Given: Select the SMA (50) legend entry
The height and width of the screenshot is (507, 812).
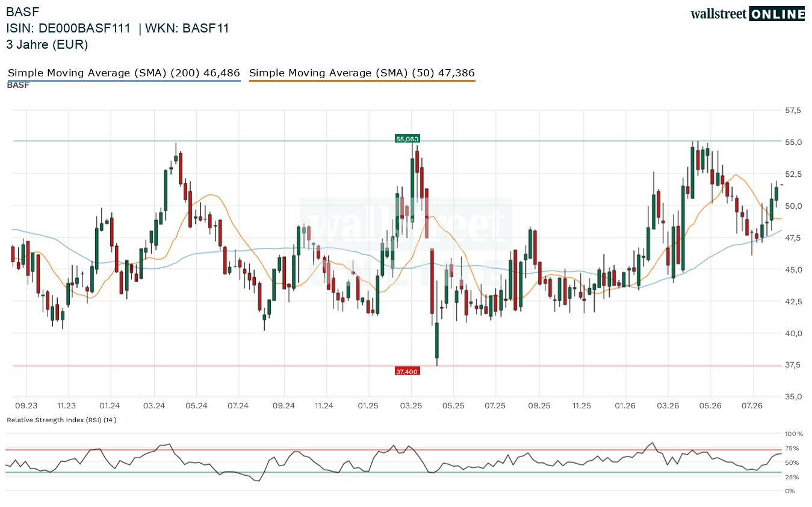Looking at the screenshot, I should tap(362, 73).
